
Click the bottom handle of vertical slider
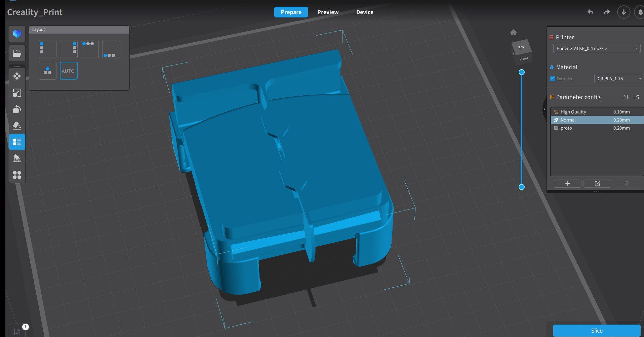[x=522, y=187]
